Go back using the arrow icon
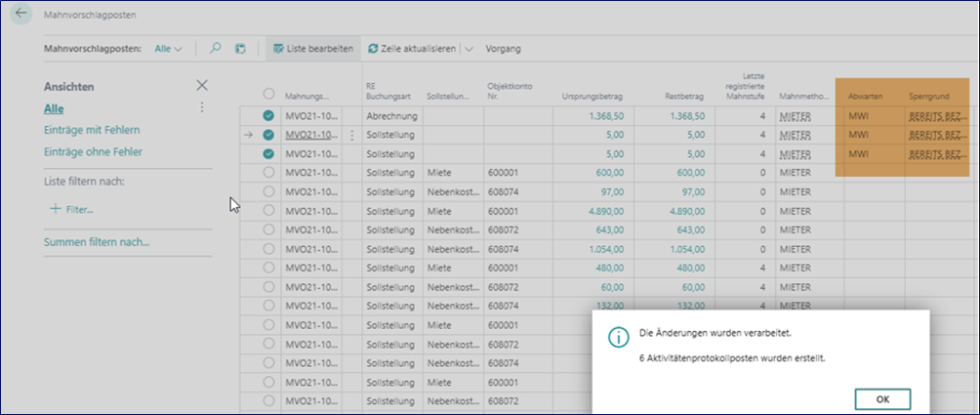 (21, 15)
